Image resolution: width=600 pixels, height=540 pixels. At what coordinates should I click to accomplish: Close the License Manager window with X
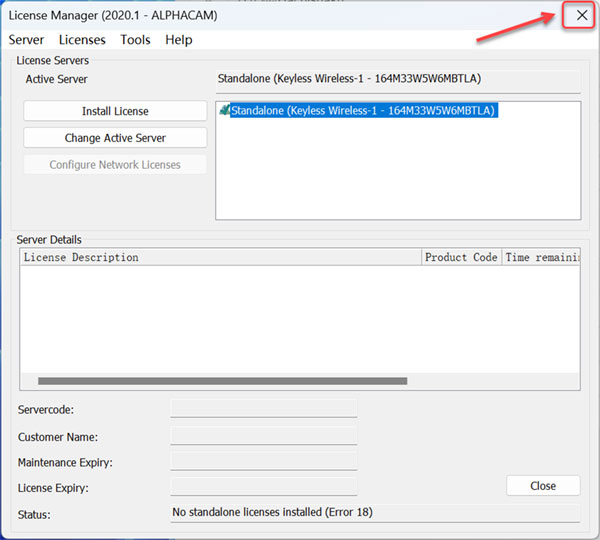[x=581, y=15]
